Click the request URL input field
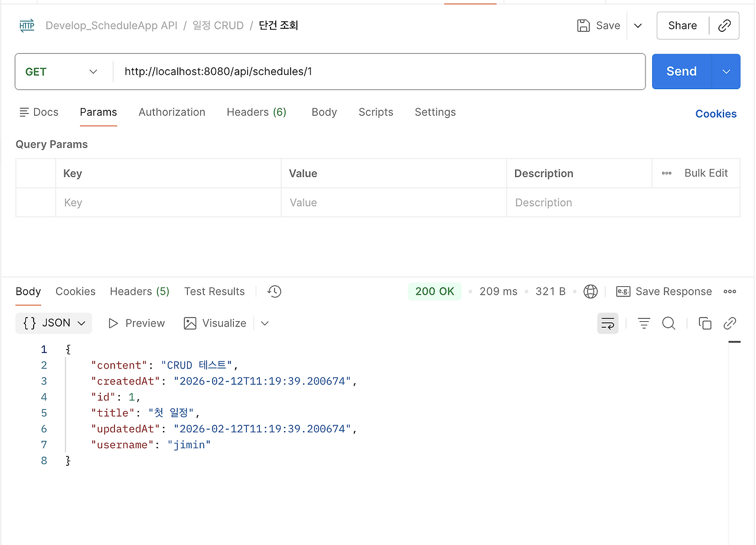The height and width of the screenshot is (545, 756). coord(379,71)
